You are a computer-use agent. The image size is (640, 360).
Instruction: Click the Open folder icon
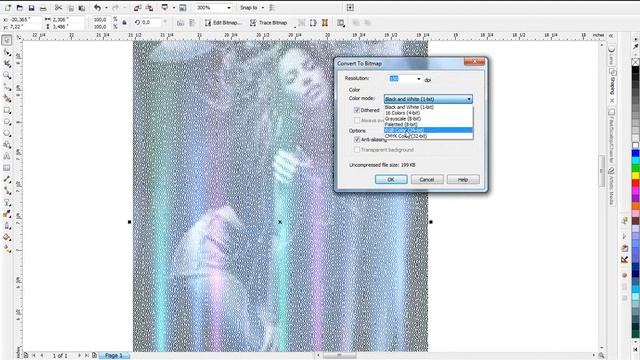[19, 8]
